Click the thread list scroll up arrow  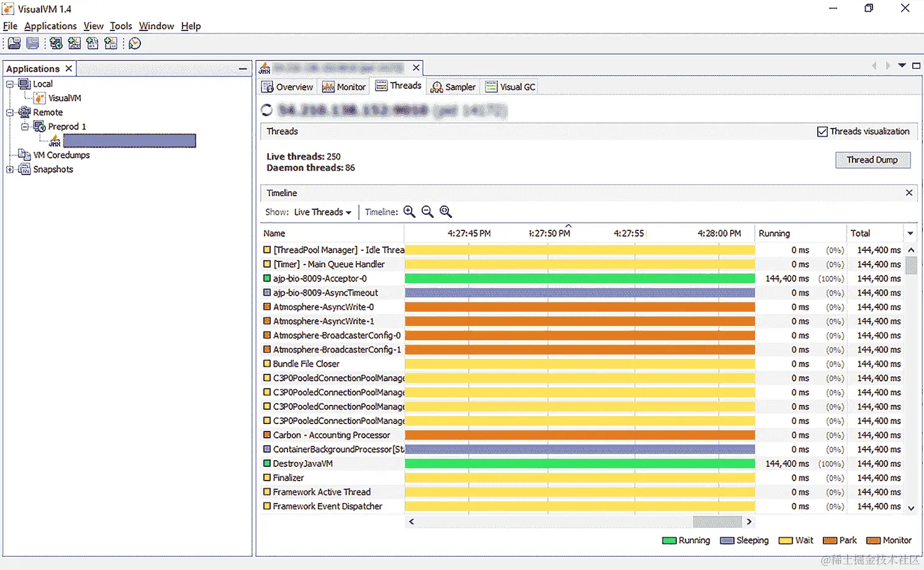pos(911,250)
